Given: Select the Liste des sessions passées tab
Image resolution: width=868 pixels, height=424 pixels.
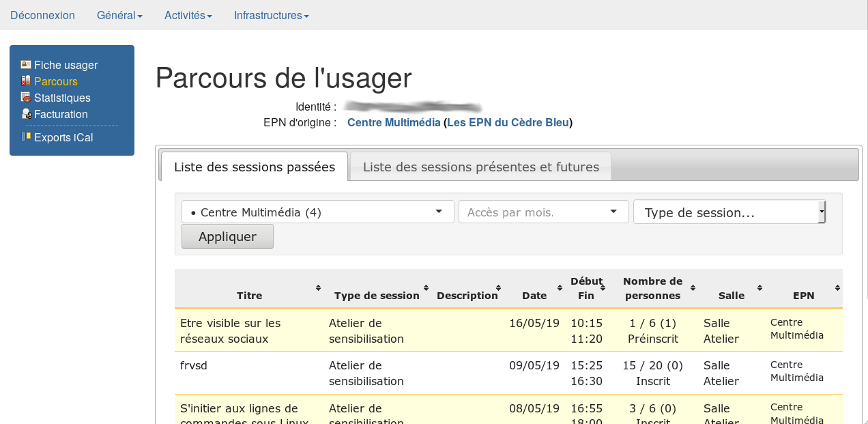Looking at the screenshot, I should (254, 167).
